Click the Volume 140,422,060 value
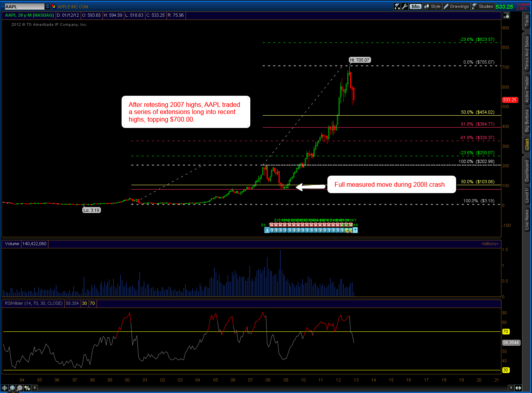This screenshot has height=393, width=532. (34, 244)
